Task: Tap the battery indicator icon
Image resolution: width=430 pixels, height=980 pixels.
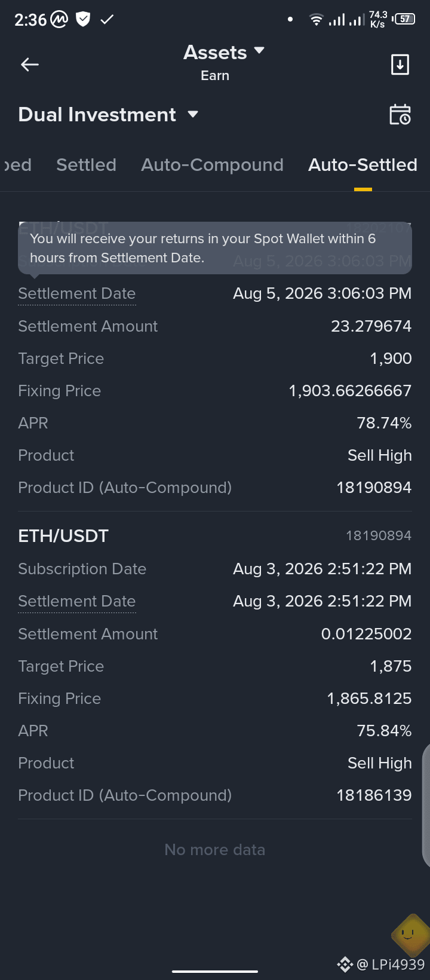Action: click(x=404, y=19)
